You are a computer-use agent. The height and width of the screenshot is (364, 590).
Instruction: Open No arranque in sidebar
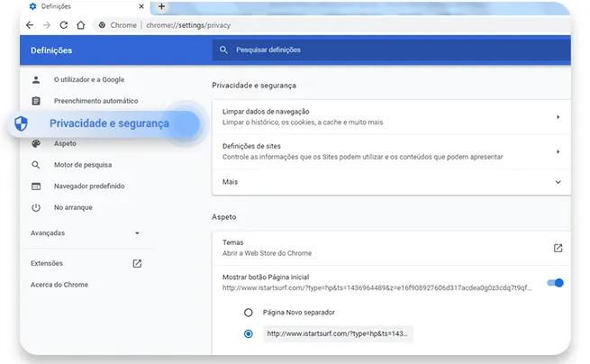click(73, 207)
